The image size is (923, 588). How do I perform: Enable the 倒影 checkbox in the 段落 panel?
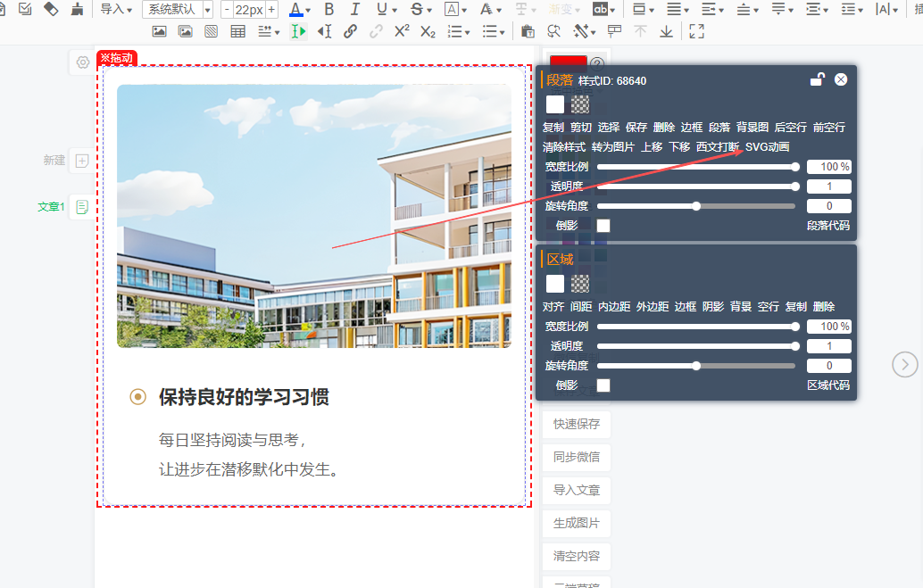603,226
